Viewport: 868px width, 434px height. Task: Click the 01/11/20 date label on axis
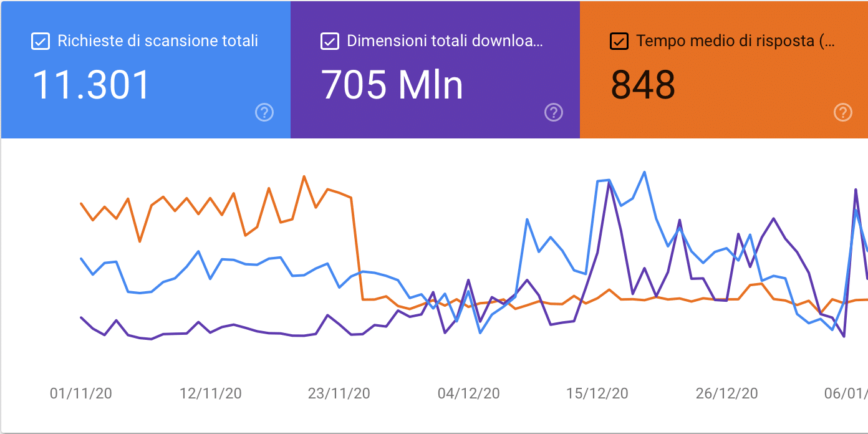click(80, 393)
